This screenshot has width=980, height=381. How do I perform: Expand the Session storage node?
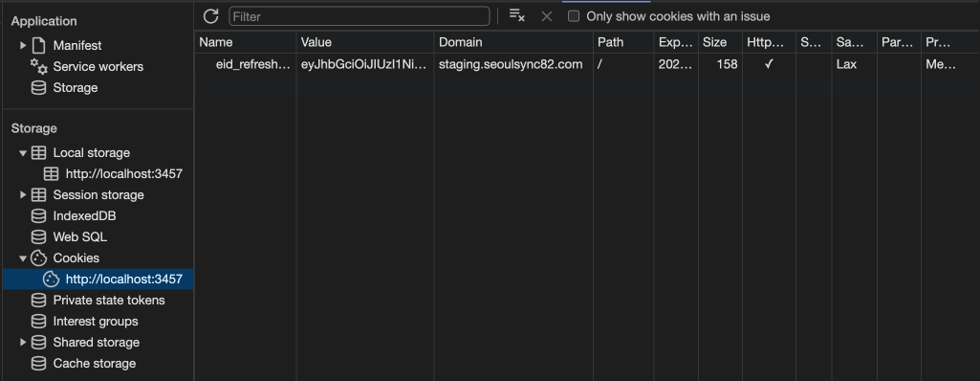pos(23,195)
